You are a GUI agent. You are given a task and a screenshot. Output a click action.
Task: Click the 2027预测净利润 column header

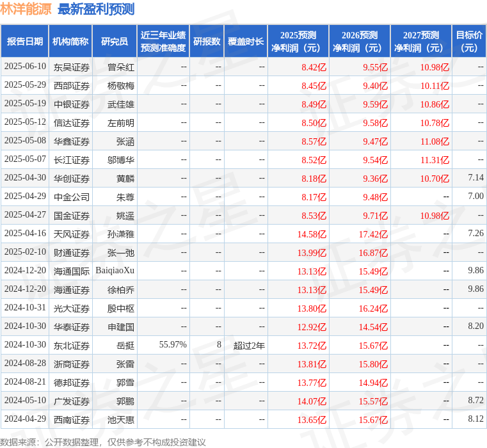click(x=421, y=42)
